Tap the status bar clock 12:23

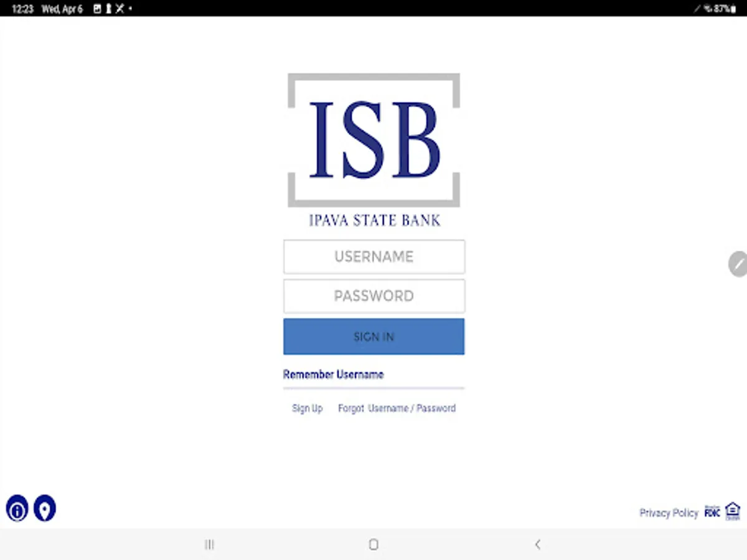pos(23,9)
